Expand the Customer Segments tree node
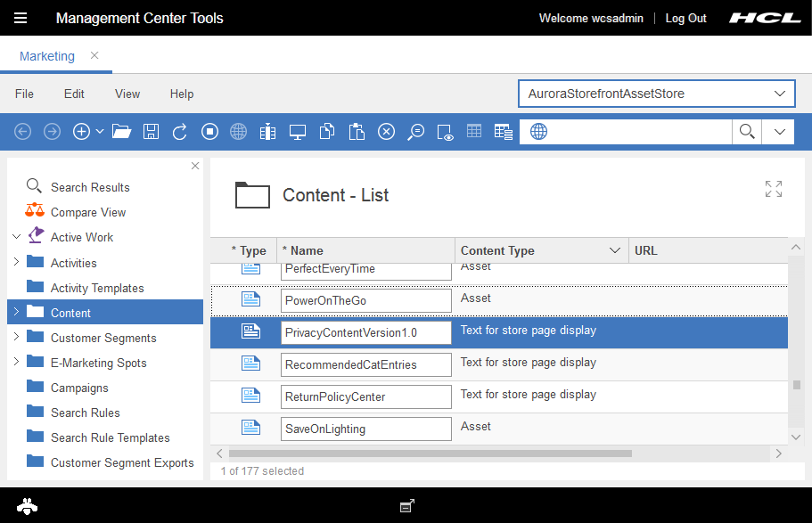Screen dimensions: 812x523 click(16, 338)
